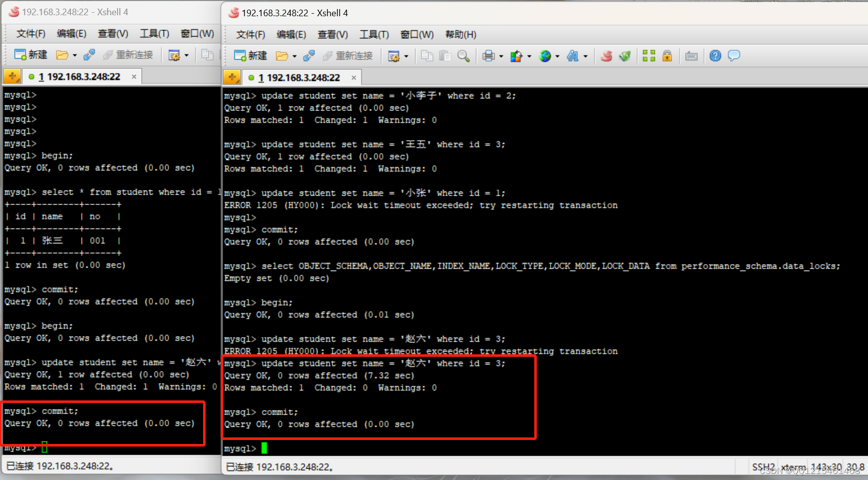Click 重新连接 reconnect in left window
This screenshot has height=480, width=868.
128,55
